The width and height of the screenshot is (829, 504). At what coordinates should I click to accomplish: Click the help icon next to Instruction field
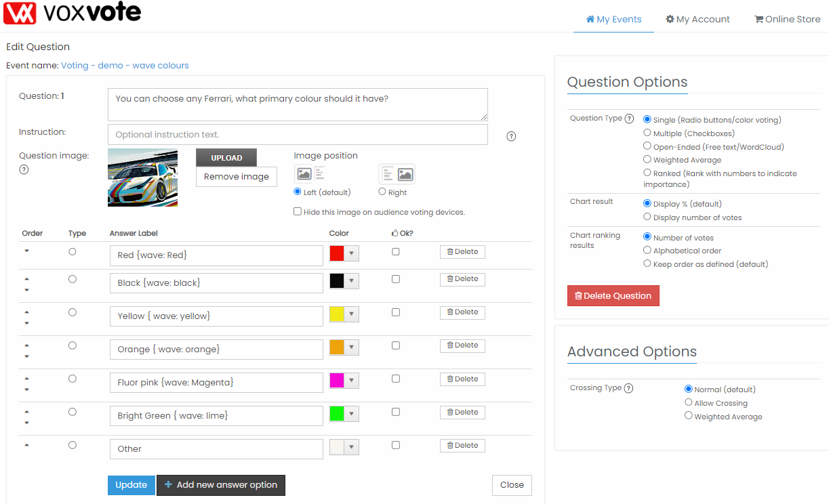pos(511,136)
